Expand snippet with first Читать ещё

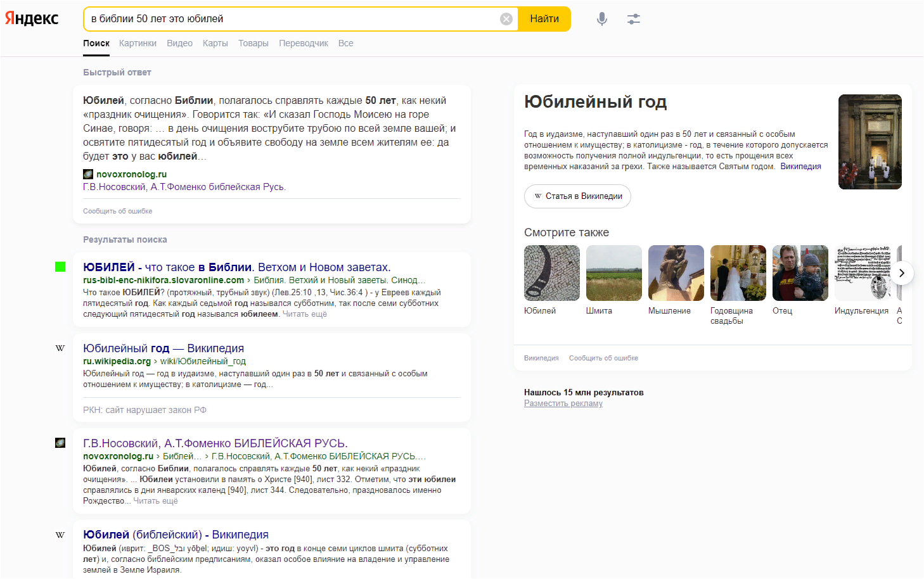point(304,314)
